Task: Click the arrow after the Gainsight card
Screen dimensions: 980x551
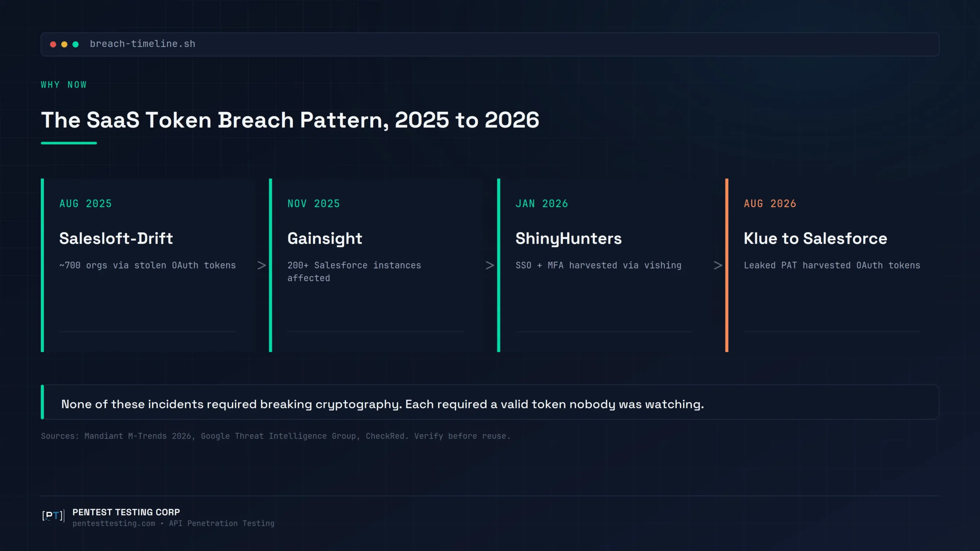Action: click(x=490, y=265)
